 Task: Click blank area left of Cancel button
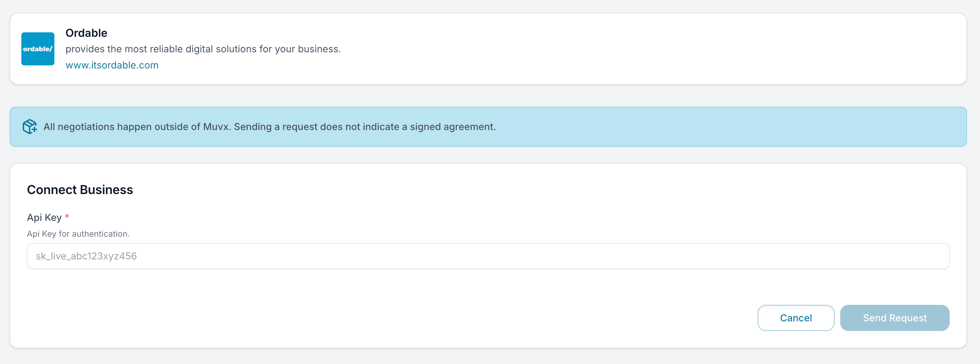coord(457,318)
